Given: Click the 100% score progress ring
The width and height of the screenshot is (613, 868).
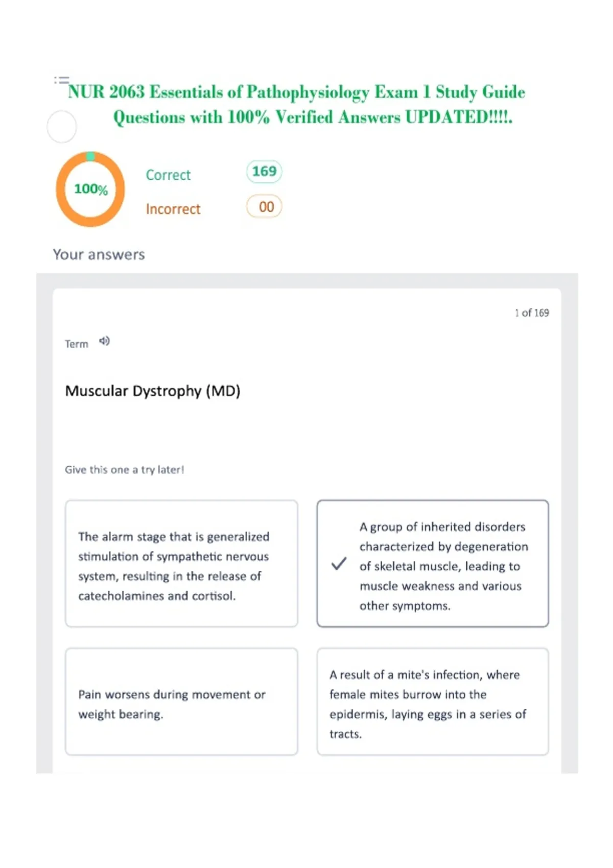Looking at the screenshot, I should click(90, 189).
